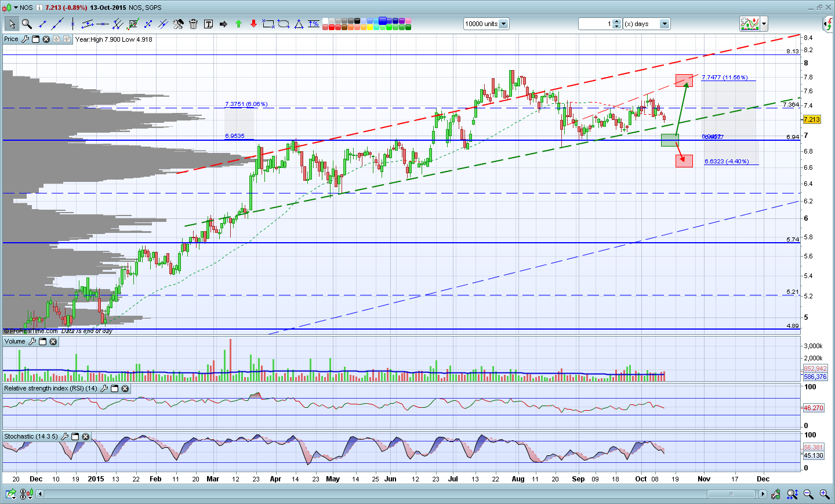This screenshot has height=504, width=835.
Task: Close the Price panel
Action: coord(46,39)
